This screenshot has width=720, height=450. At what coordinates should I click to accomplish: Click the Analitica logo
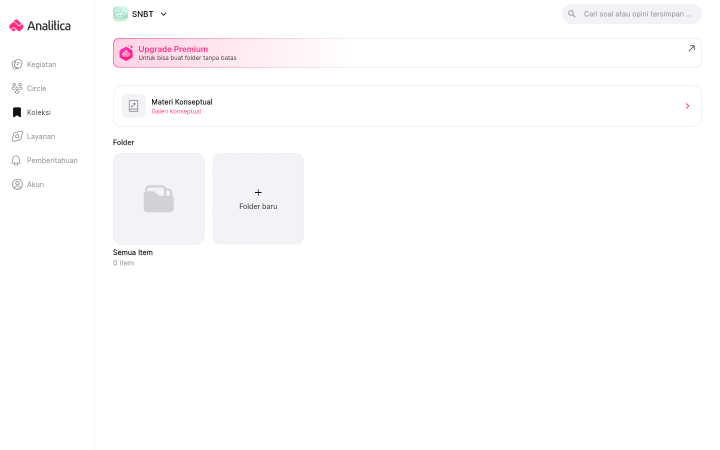click(40, 26)
